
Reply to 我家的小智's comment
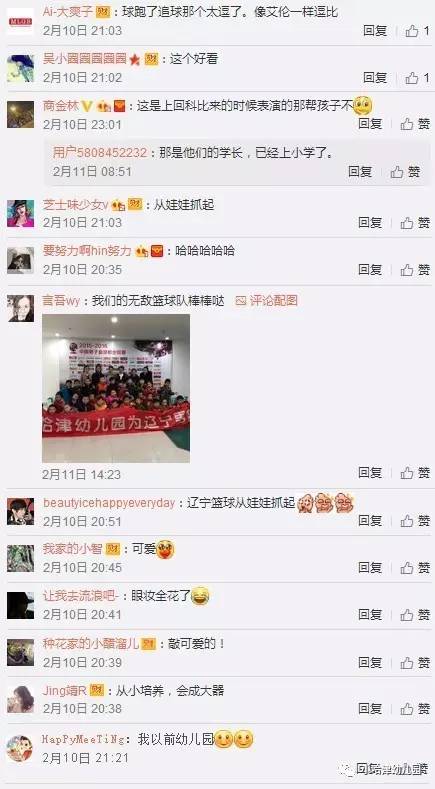coord(370,568)
